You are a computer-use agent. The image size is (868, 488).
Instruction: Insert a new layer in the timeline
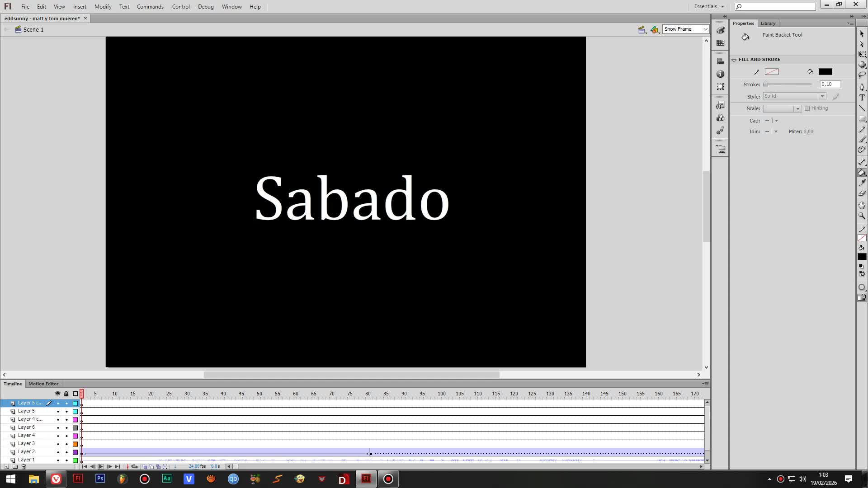click(6, 466)
